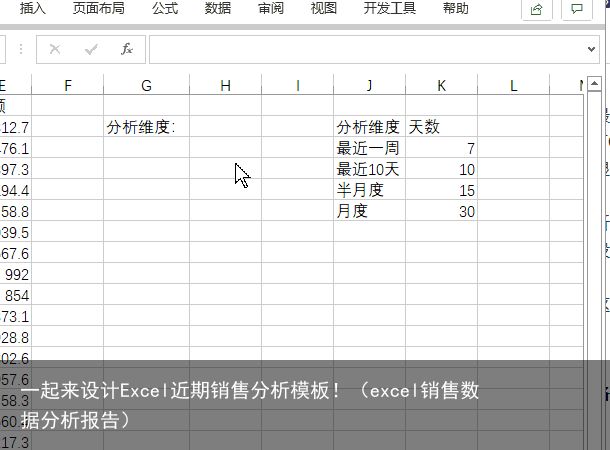Select the cell with value 30
610x450 pixels.
coord(442,211)
